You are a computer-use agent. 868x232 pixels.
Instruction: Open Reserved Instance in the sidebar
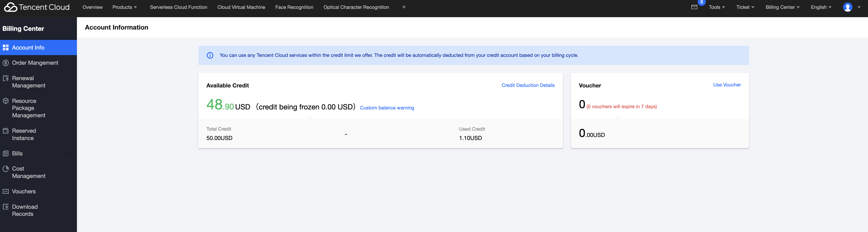click(38, 134)
